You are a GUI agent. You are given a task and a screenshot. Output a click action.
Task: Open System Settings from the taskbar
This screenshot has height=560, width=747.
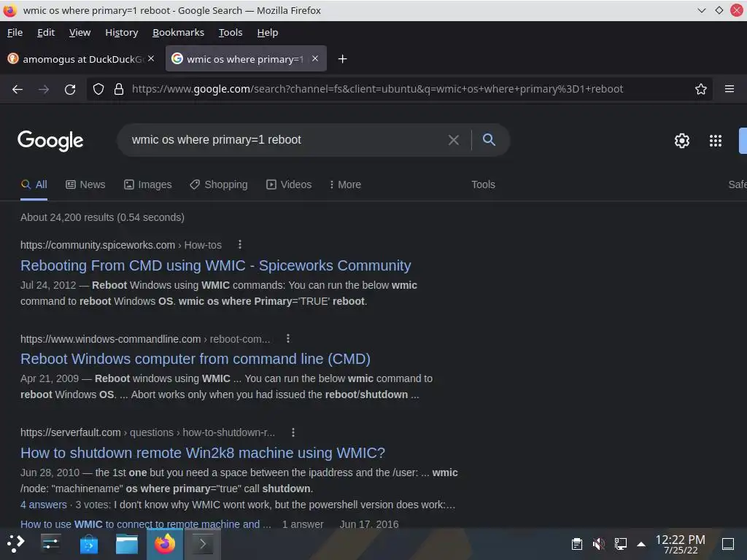coord(50,543)
